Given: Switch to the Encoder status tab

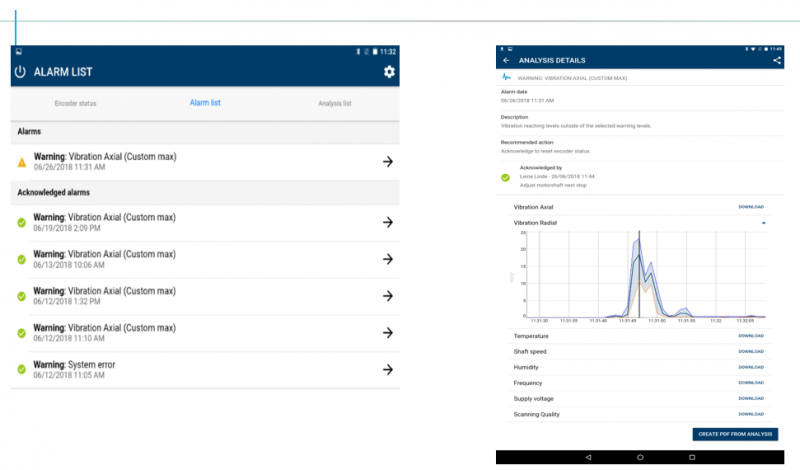Looking at the screenshot, I should [75, 103].
